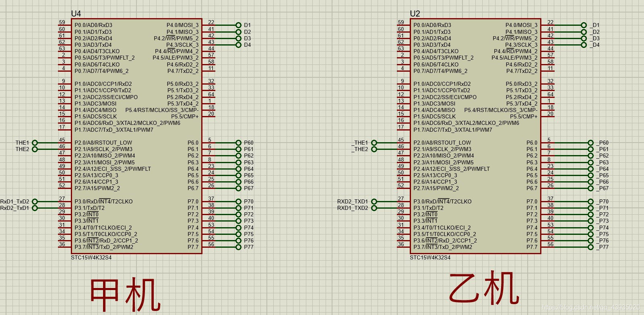
Task: Select the U2 component reference label
Action: click(x=415, y=14)
